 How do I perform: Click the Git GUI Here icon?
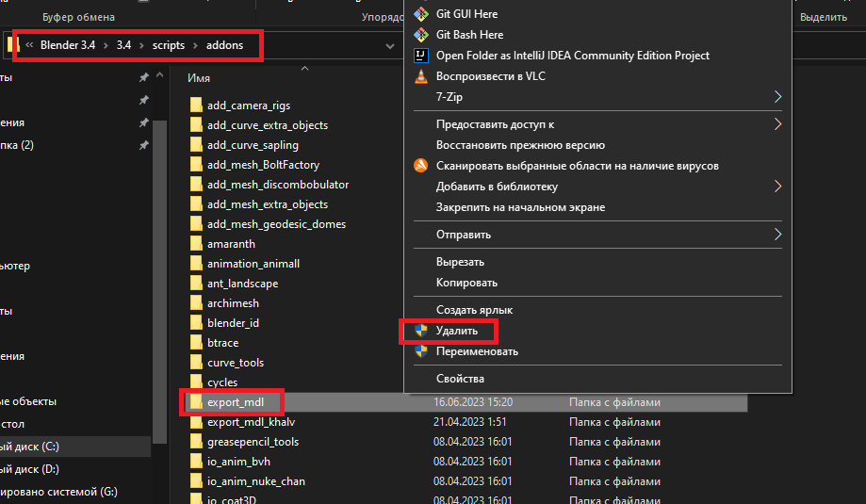click(421, 14)
